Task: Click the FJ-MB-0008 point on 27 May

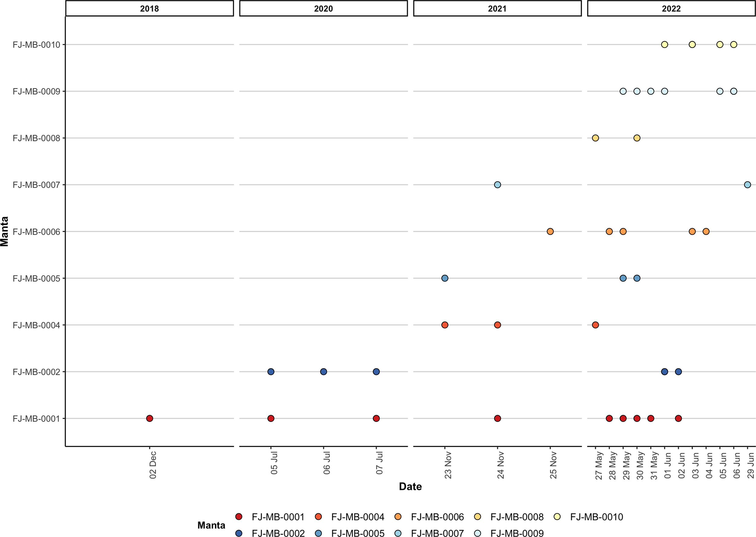Action: click(595, 138)
